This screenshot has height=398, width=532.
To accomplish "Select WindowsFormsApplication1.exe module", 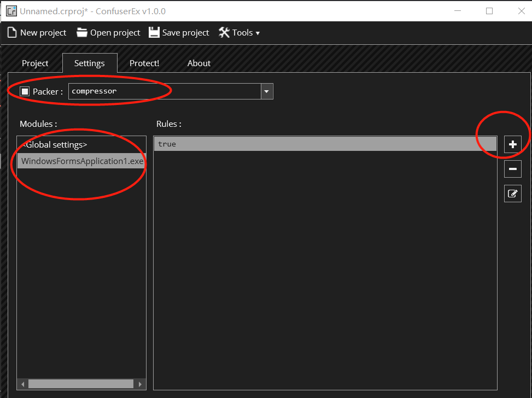I will tap(82, 161).
